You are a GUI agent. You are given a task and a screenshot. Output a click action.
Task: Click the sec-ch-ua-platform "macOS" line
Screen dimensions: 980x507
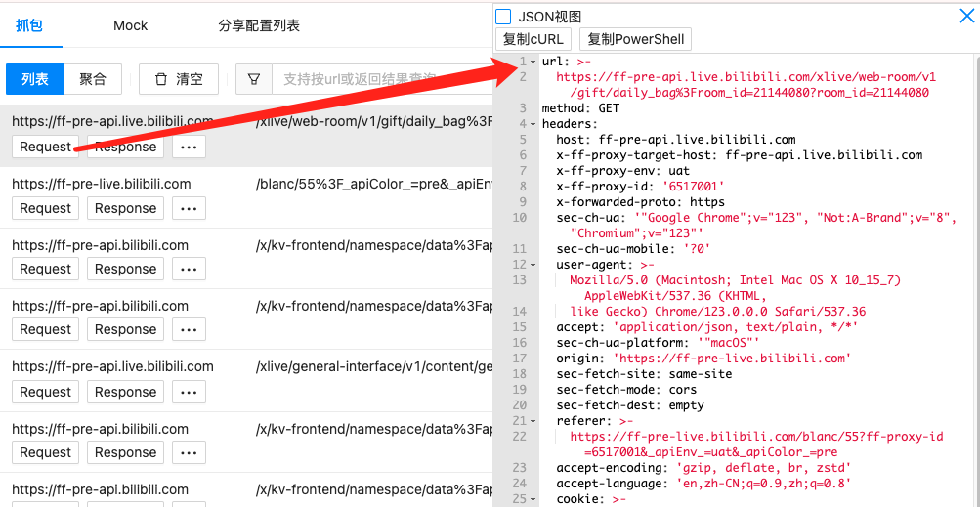click(659, 343)
